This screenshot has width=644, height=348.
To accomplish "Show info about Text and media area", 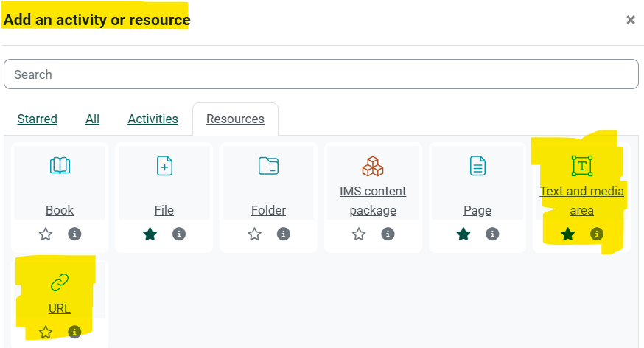I will (597, 234).
